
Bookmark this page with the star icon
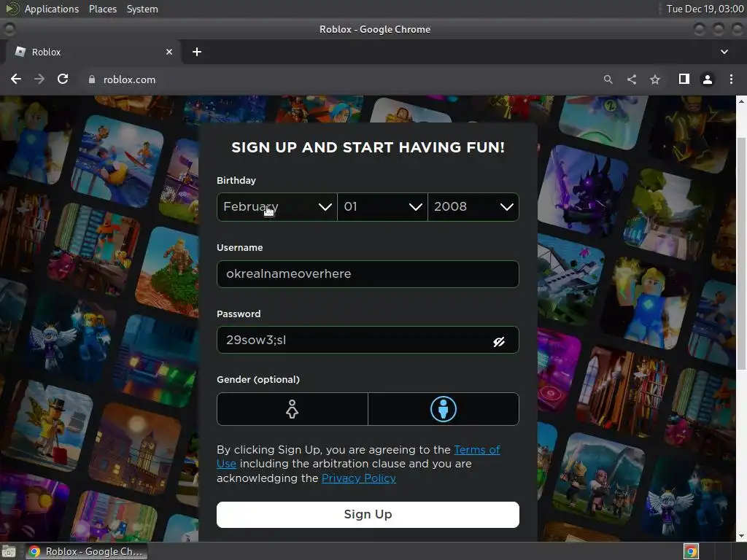click(x=655, y=79)
